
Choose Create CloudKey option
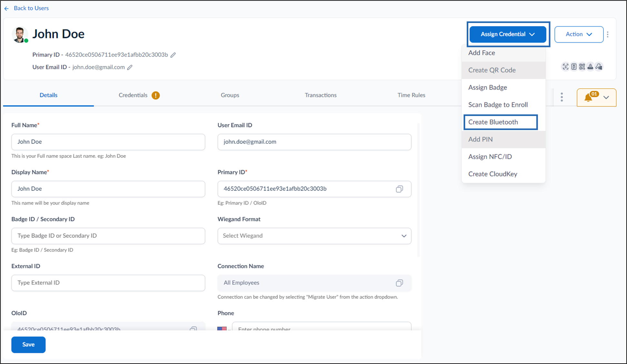[503, 174]
